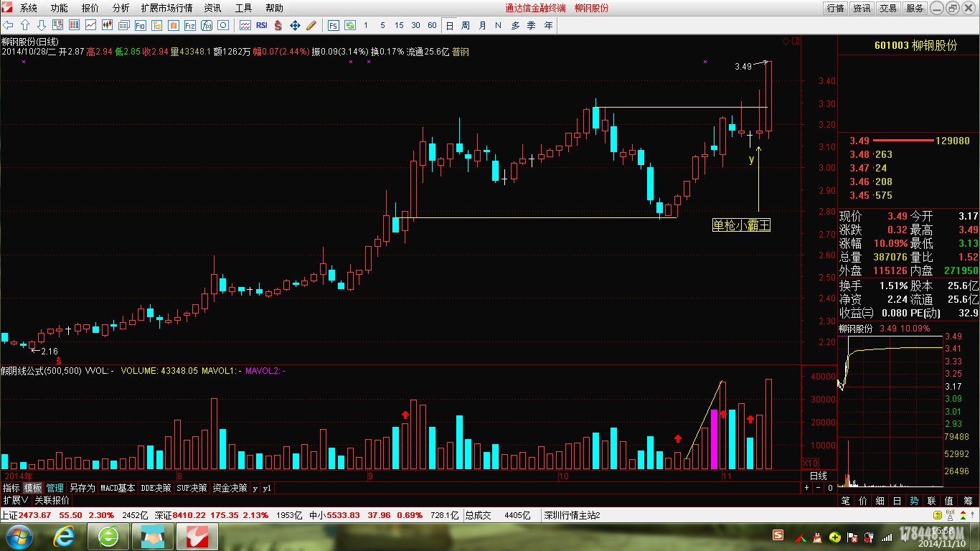Switch to 1-minute period
This screenshot has height=551, width=980.
pos(365,25)
